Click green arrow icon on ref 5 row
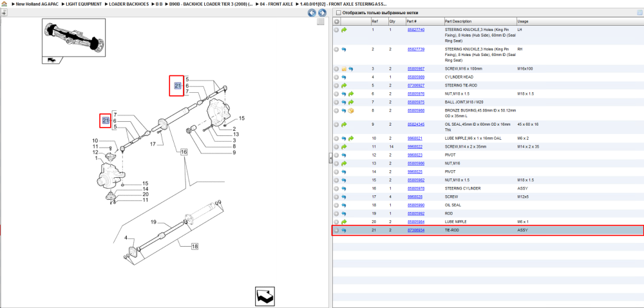 click(x=344, y=86)
